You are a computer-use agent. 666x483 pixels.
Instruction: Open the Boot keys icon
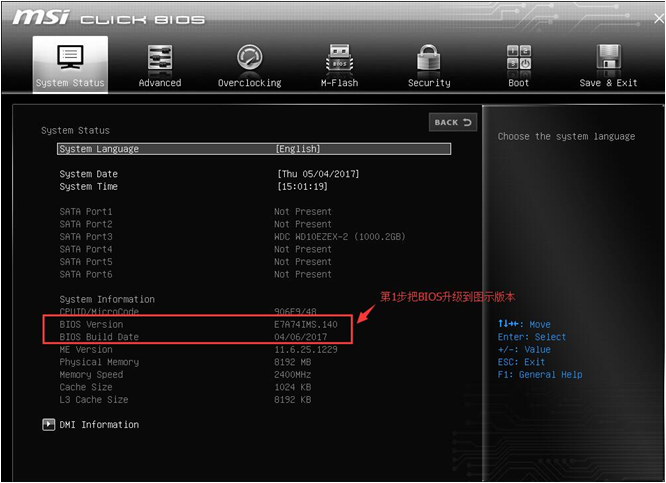point(519,57)
